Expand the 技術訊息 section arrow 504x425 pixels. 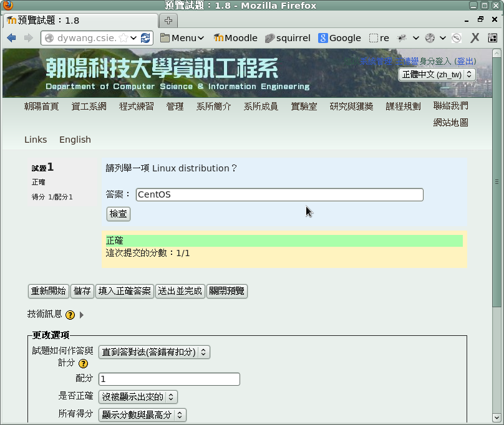82,315
